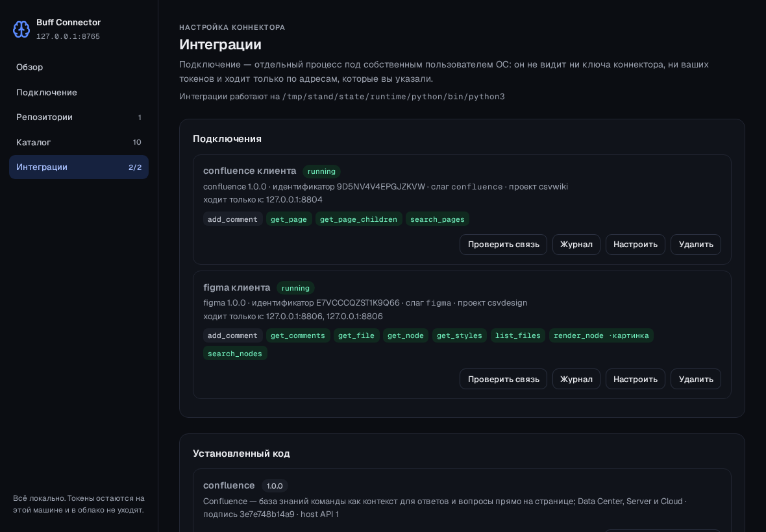Go to the Подключение sidebar section
This screenshot has height=532, width=766.
pyautogui.click(x=79, y=92)
